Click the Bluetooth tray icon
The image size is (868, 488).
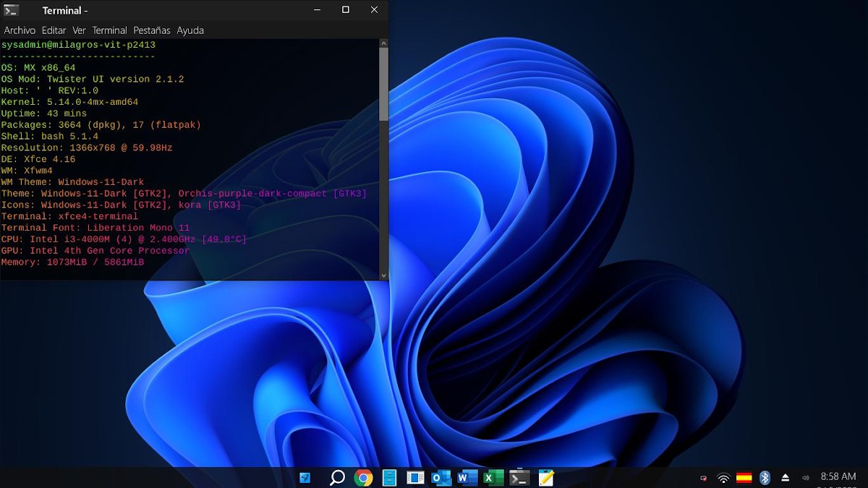tap(765, 478)
